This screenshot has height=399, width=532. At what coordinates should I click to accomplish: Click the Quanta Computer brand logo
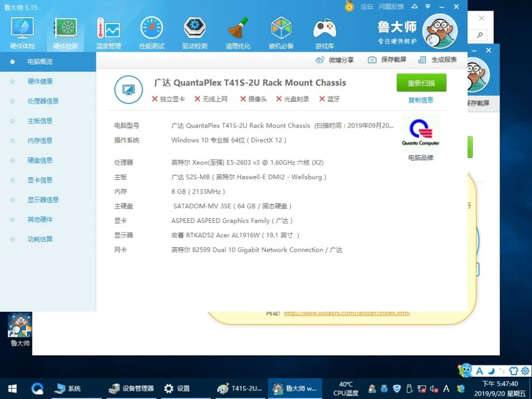click(x=421, y=132)
